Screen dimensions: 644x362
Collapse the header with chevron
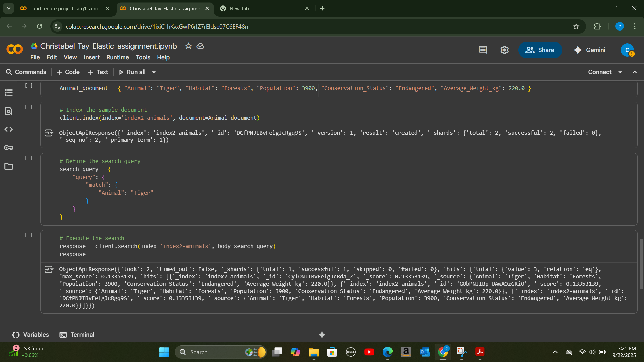[x=635, y=72]
